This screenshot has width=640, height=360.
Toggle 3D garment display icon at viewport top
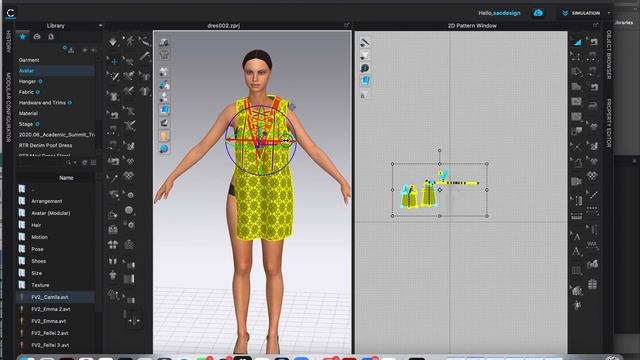(x=164, y=42)
